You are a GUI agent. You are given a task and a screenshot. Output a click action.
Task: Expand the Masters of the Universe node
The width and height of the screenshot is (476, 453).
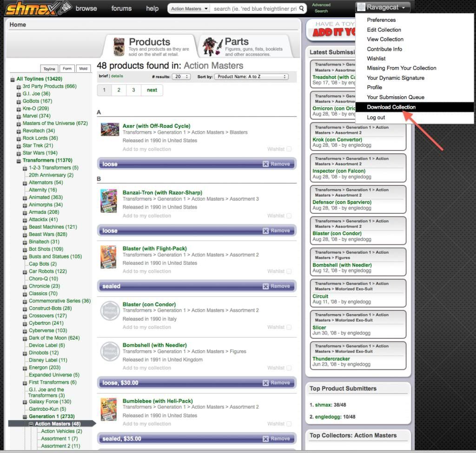pos(19,124)
